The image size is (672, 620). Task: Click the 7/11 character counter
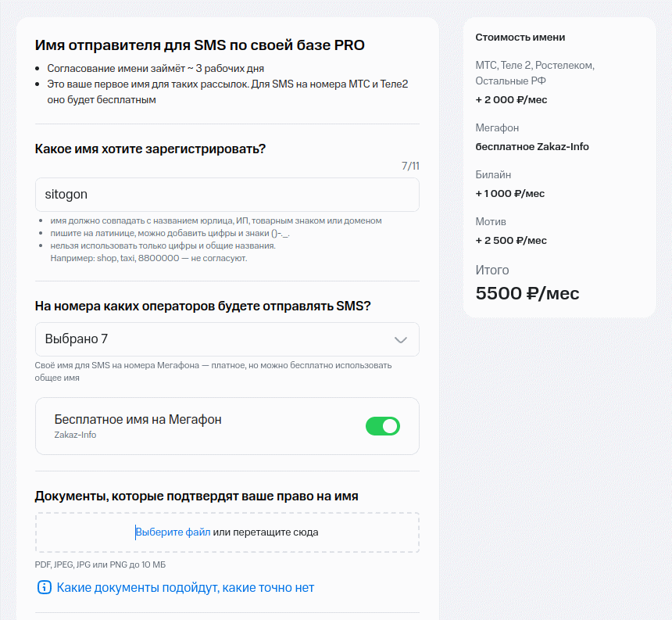click(x=410, y=166)
